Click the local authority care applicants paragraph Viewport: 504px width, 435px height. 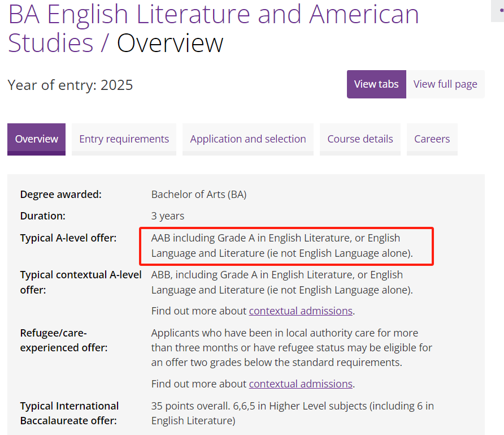pos(292,347)
